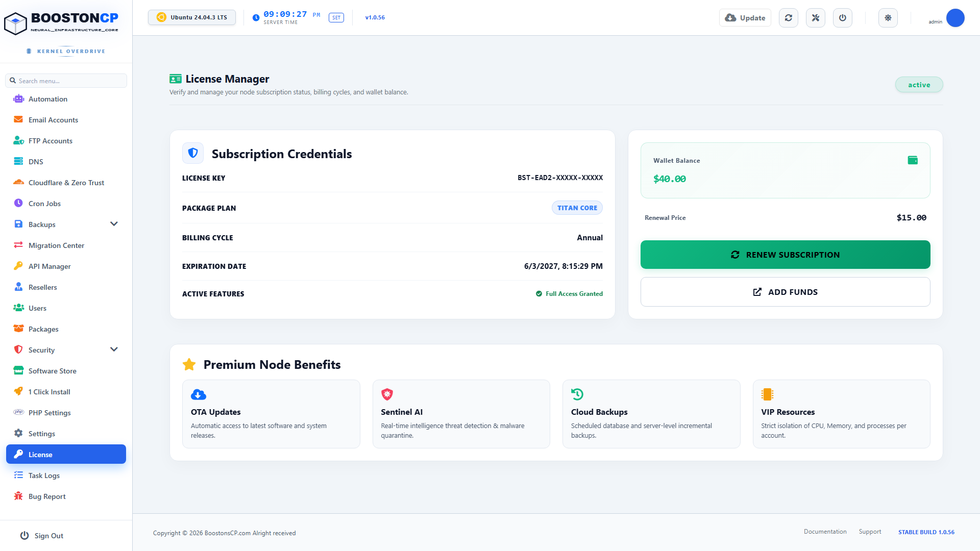Click the v1.0.56 version label in the header
980x551 pixels.
pyautogui.click(x=375, y=17)
